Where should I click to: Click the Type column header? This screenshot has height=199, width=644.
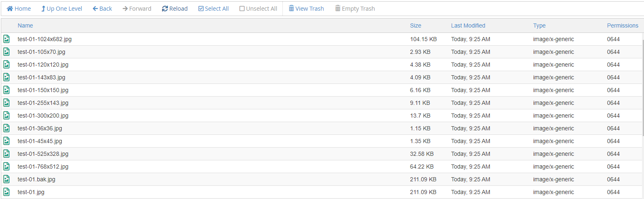pyautogui.click(x=539, y=25)
